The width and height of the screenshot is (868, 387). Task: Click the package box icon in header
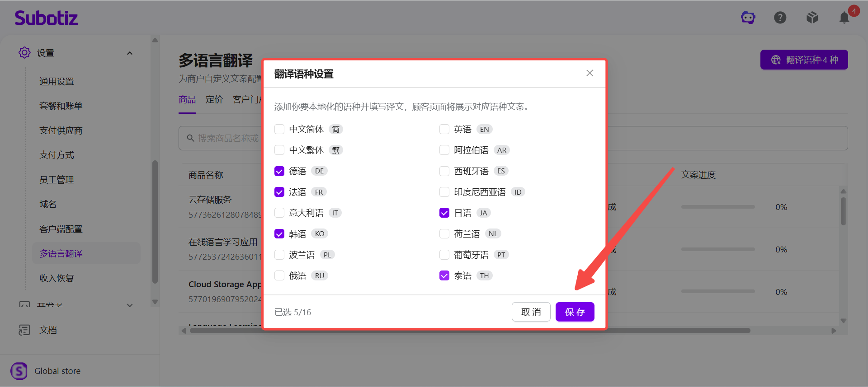click(812, 18)
